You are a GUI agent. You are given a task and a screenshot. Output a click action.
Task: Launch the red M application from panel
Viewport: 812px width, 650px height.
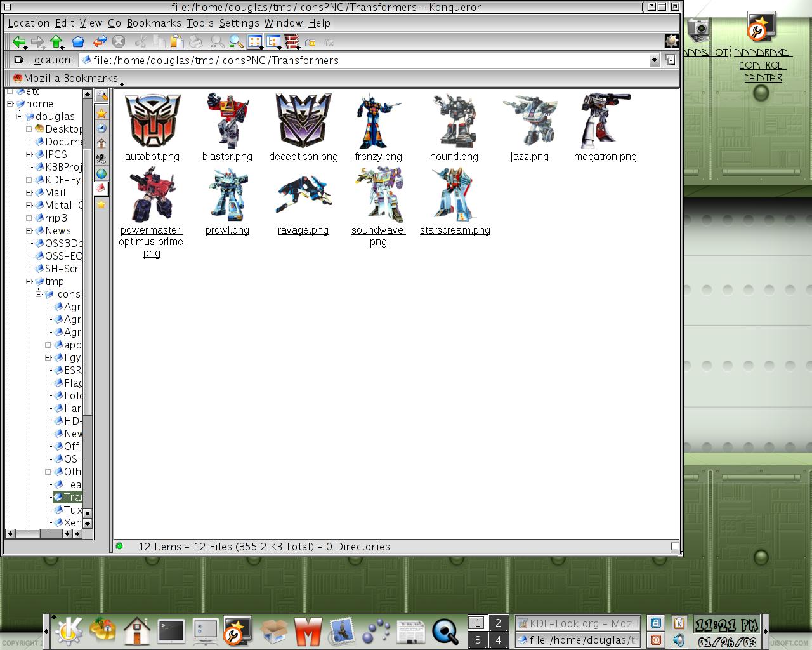[308, 632]
